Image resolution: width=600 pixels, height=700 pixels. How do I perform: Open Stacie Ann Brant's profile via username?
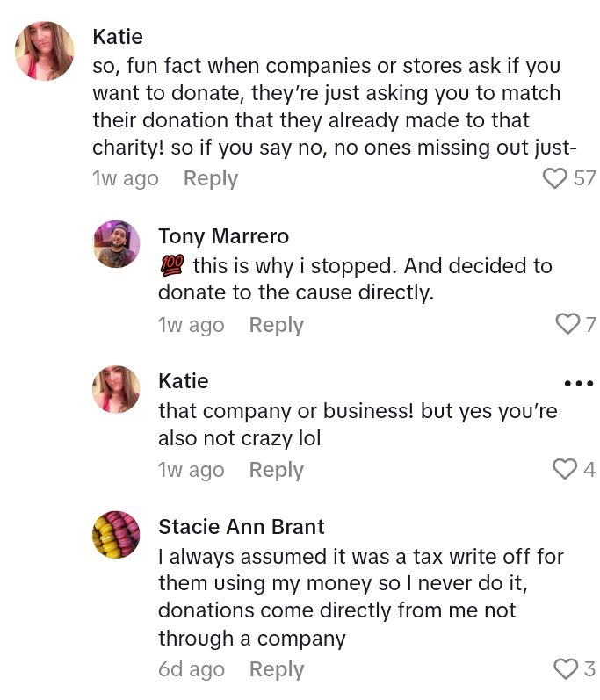(241, 527)
